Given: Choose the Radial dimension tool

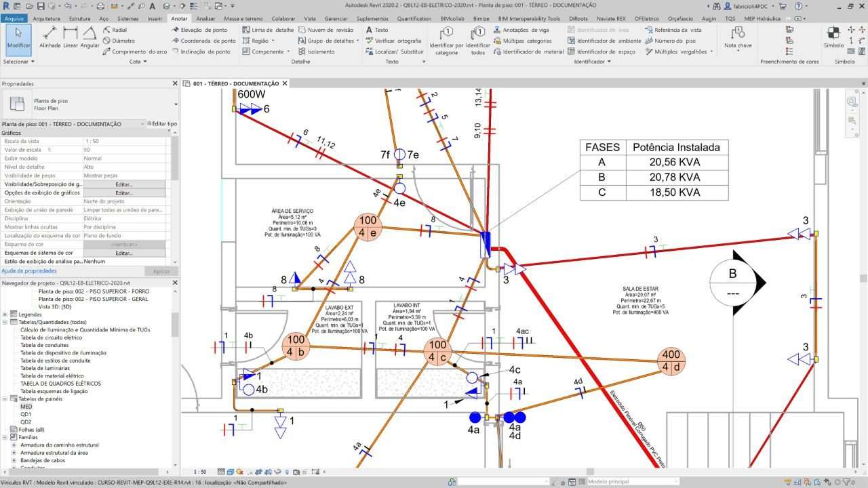Looking at the screenshot, I should point(115,30).
